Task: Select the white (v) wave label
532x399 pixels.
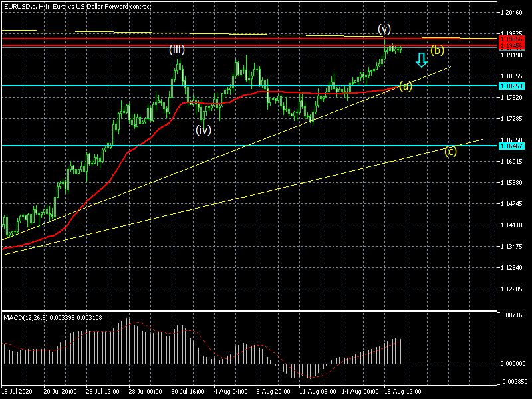Action: (x=384, y=29)
